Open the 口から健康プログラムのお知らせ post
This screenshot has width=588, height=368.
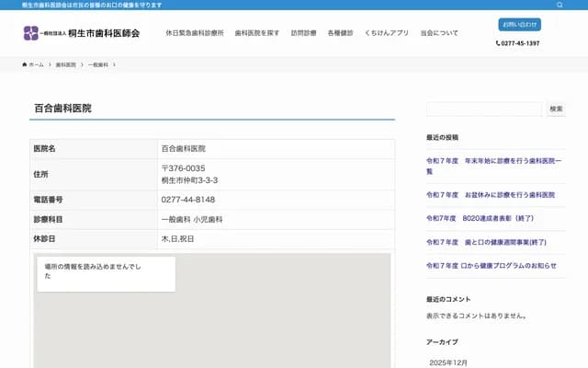[491, 265]
